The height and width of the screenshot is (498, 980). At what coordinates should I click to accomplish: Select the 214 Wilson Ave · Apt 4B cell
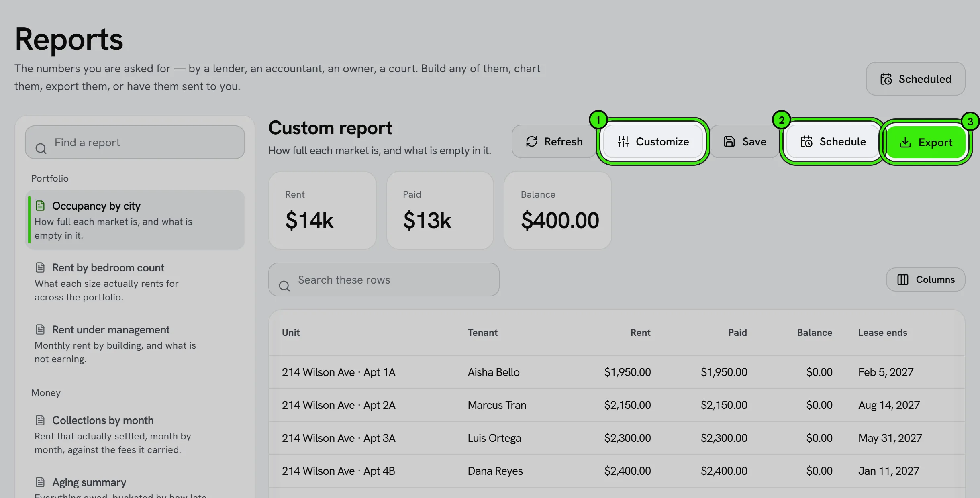(x=339, y=471)
